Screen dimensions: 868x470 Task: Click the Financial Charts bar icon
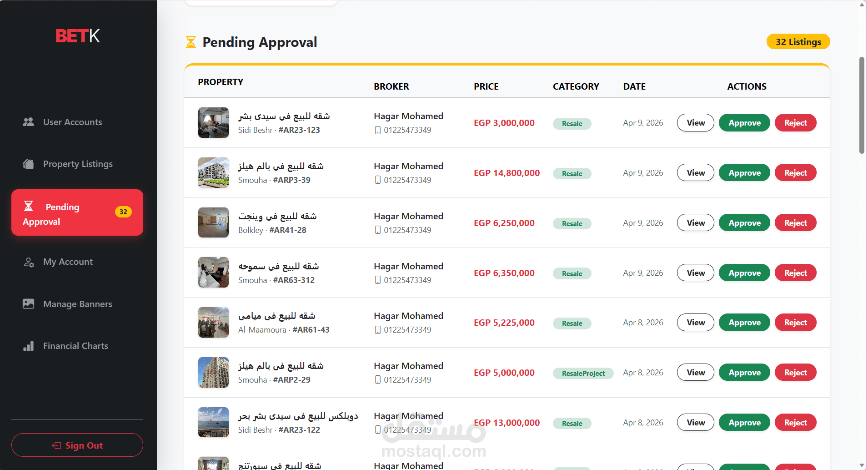coord(28,346)
